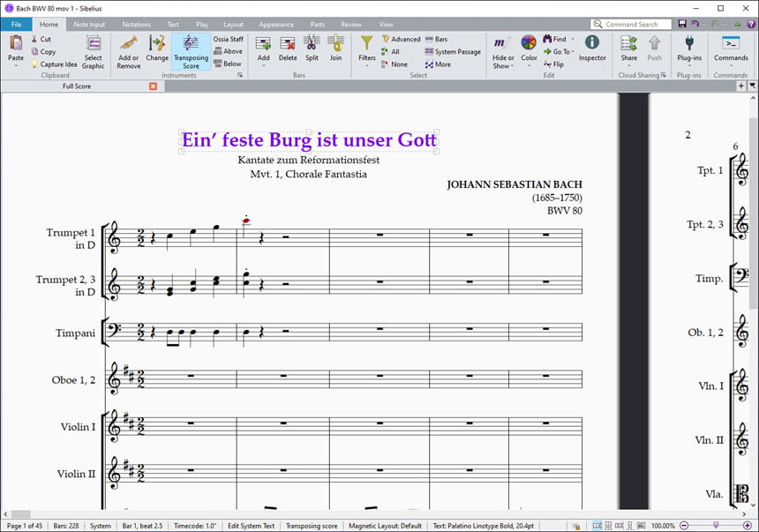Expand Find options arrow
Image resolution: width=759 pixels, height=532 pixels.
(x=573, y=39)
